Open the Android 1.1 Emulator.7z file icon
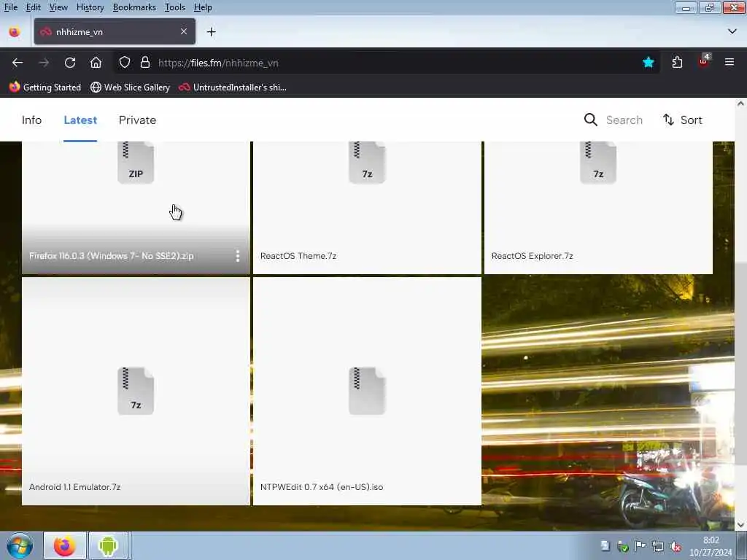This screenshot has height=560, width=747. 136,391
